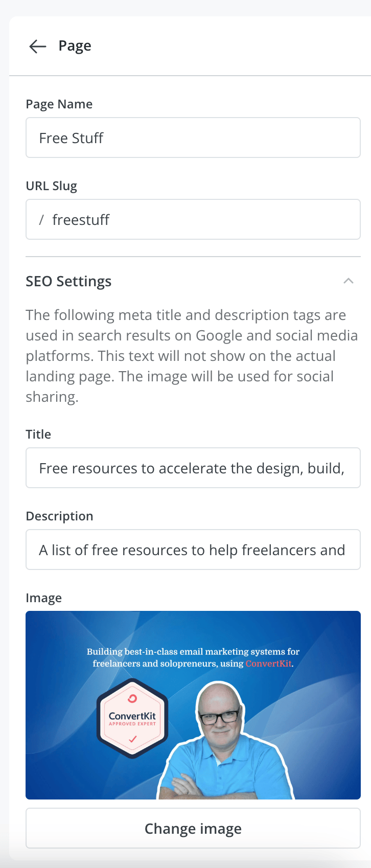This screenshot has width=371, height=868.
Task: Go back using the left arrow icon
Action: click(38, 46)
